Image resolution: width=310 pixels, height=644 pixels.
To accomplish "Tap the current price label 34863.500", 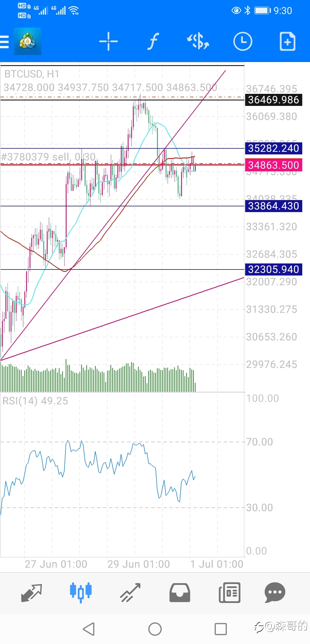I will point(274,165).
